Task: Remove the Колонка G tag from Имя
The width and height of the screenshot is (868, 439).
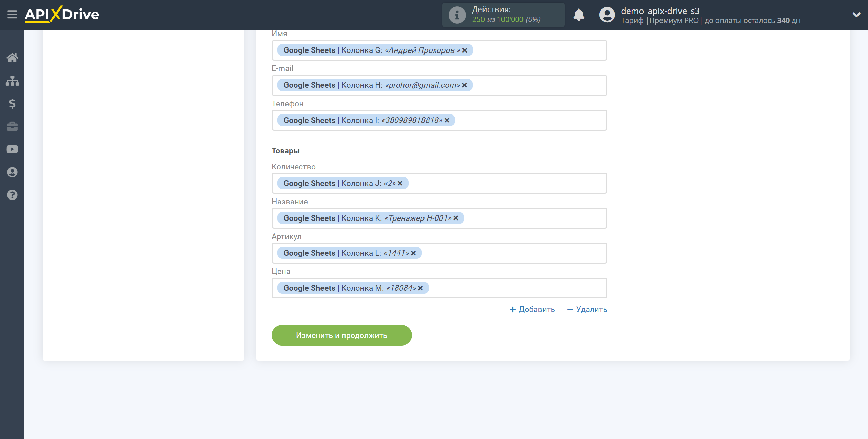Action: [465, 50]
